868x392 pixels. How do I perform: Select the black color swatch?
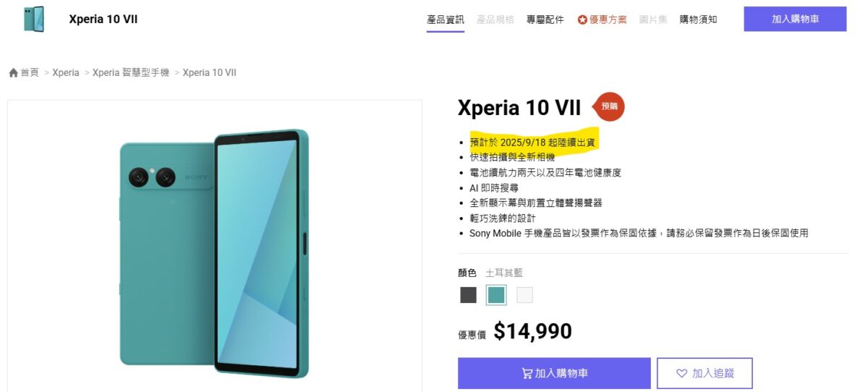468,295
